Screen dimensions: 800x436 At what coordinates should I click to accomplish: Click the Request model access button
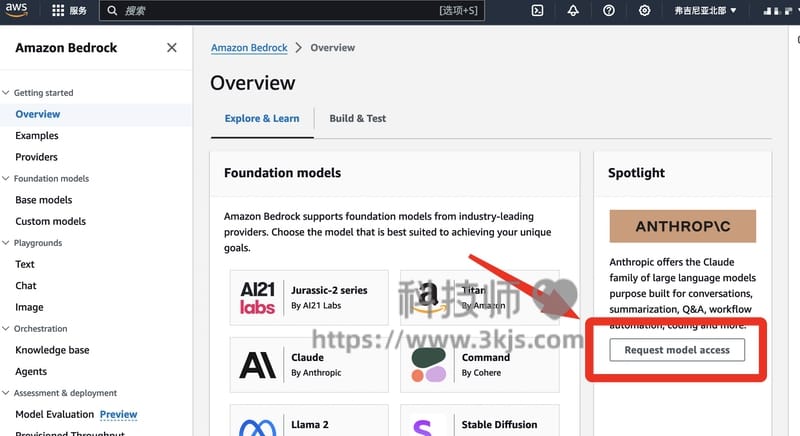[677, 350]
